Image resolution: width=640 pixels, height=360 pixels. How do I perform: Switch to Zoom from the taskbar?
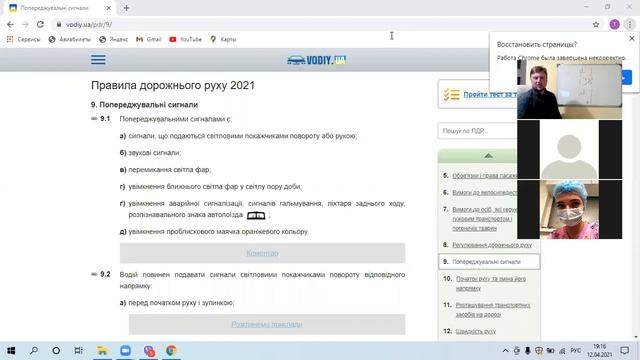coord(125,351)
